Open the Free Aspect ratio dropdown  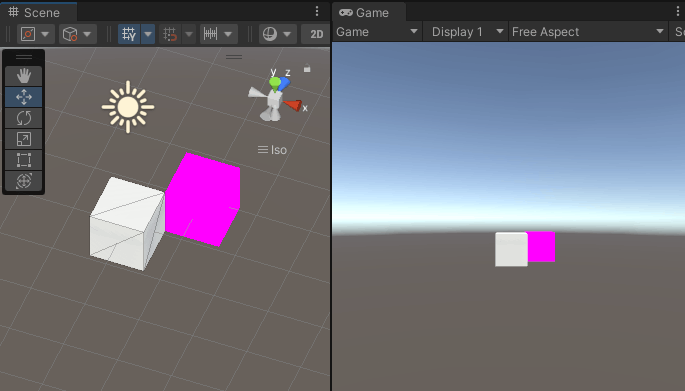coord(588,32)
